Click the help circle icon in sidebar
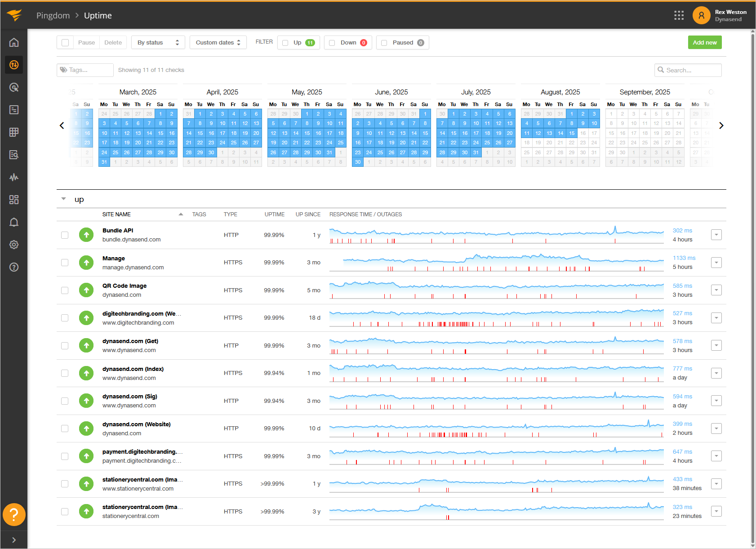 14,267
